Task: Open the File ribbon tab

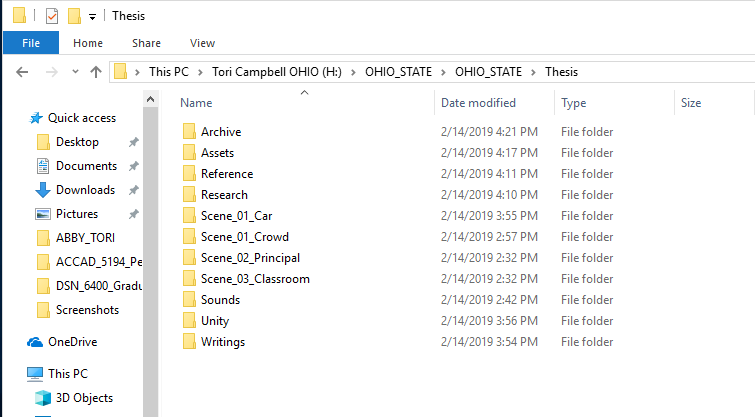Action: [x=31, y=43]
